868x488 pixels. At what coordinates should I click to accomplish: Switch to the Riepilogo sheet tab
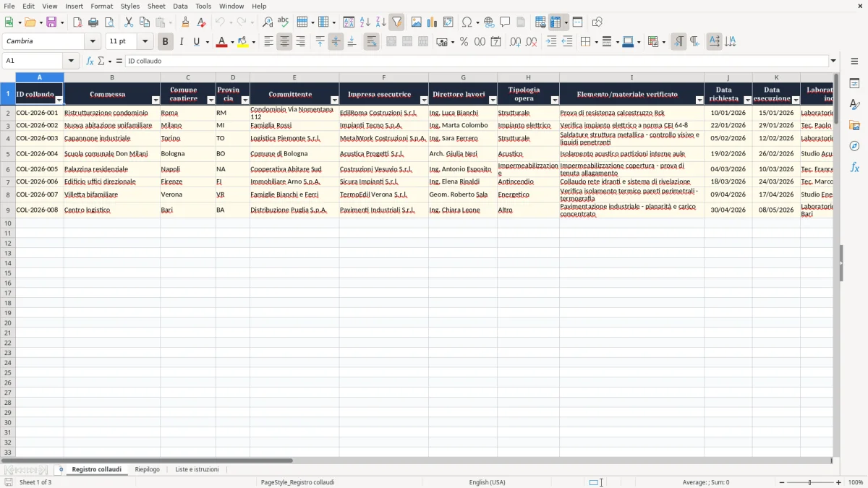(x=147, y=470)
